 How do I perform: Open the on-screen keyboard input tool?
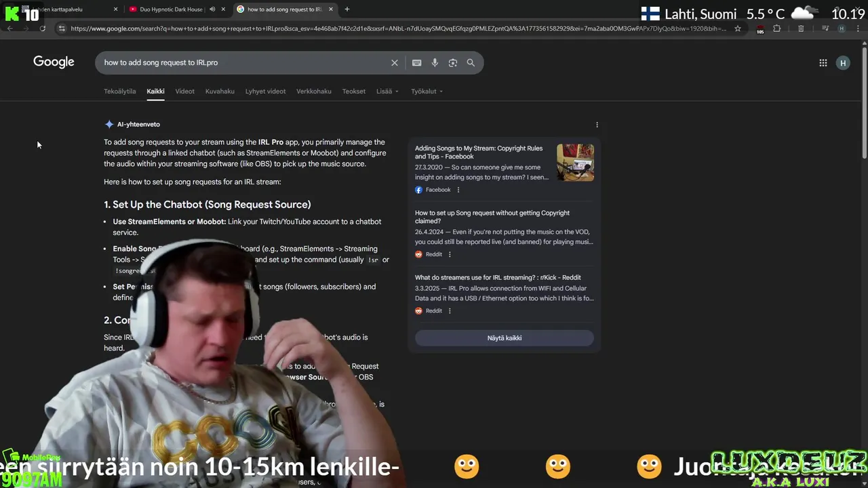[x=416, y=62]
